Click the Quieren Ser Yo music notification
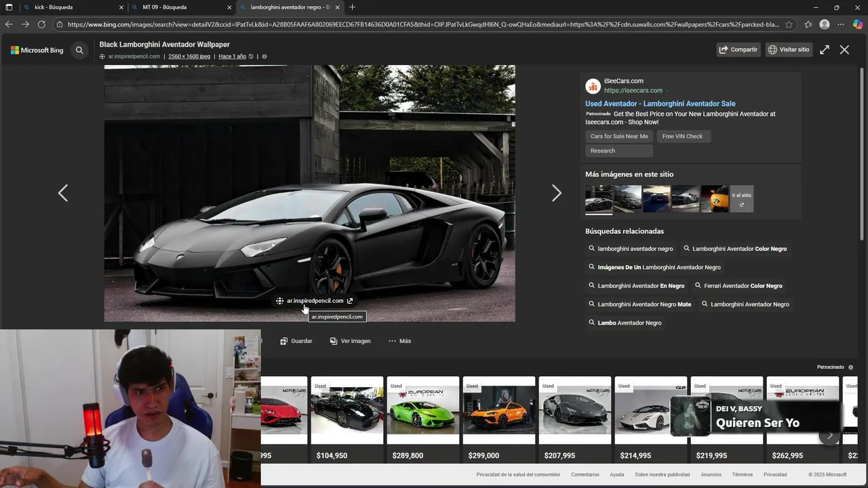868x488 pixels. pos(755,416)
